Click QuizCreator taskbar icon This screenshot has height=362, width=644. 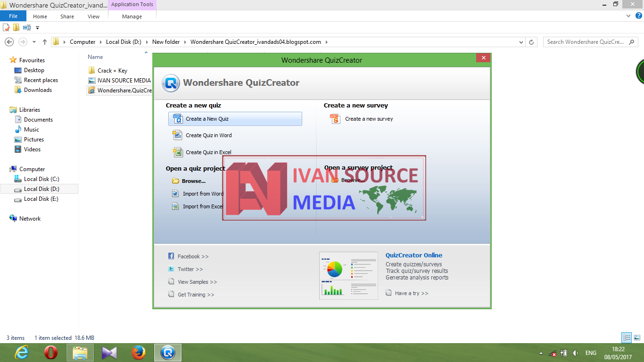tap(168, 353)
